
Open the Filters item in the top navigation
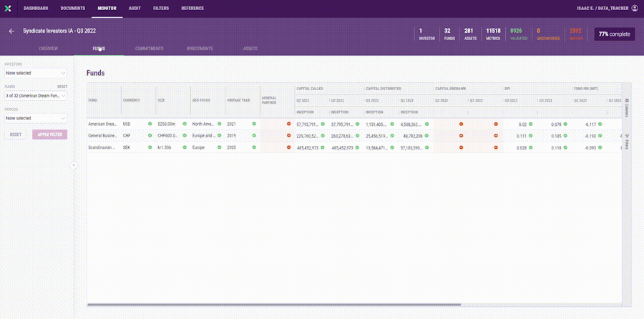[x=161, y=8]
